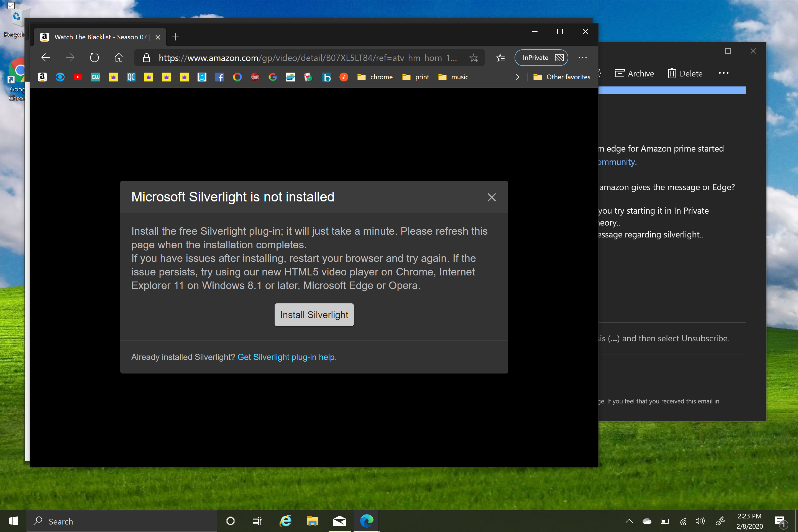Open Get Silverlight plug-in help link
This screenshot has width=798, height=532.
[286, 357]
